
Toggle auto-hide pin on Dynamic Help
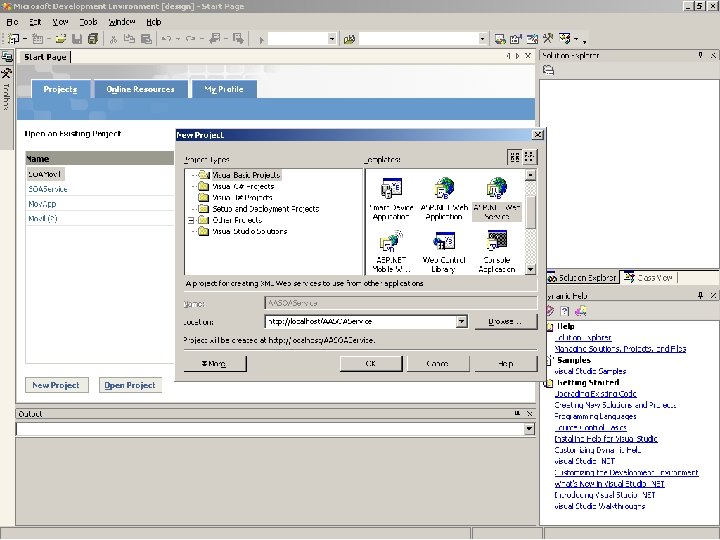tap(700, 295)
